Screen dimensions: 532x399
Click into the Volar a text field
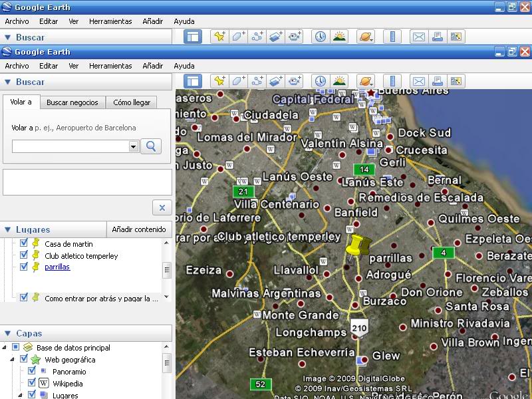pos(70,146)
